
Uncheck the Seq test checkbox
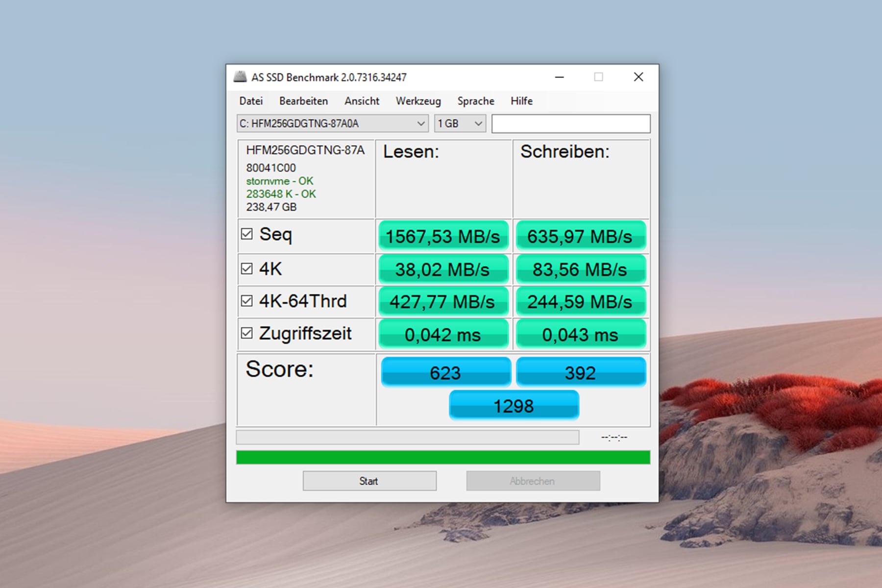tap(247, 234)
